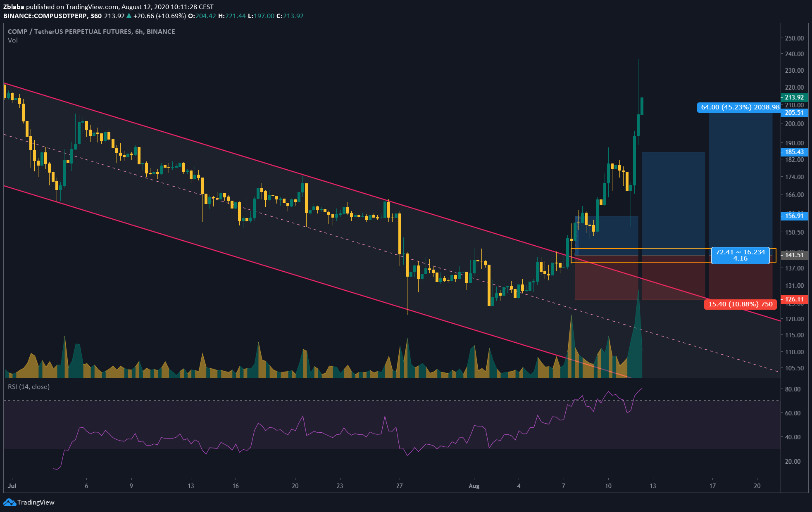Click the 17 date label on time axis
The width and height of the screenshot is (812, 512).
(712, 486)
